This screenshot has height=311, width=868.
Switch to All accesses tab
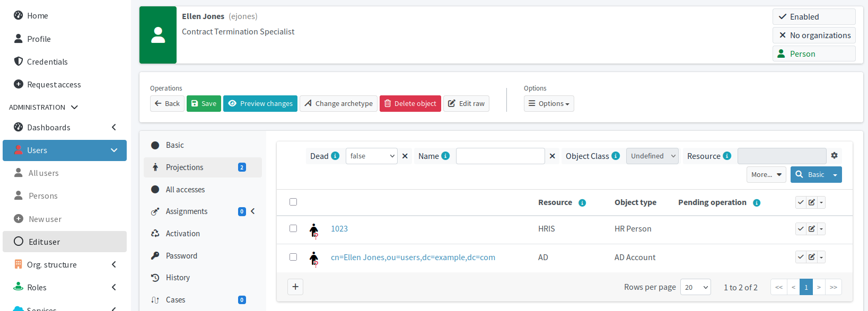203,190
